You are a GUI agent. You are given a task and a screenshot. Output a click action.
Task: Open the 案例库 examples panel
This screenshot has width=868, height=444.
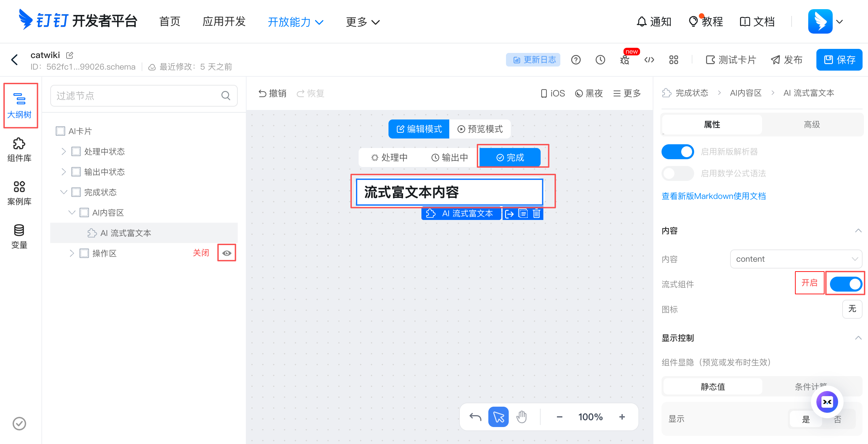[19, 192]
